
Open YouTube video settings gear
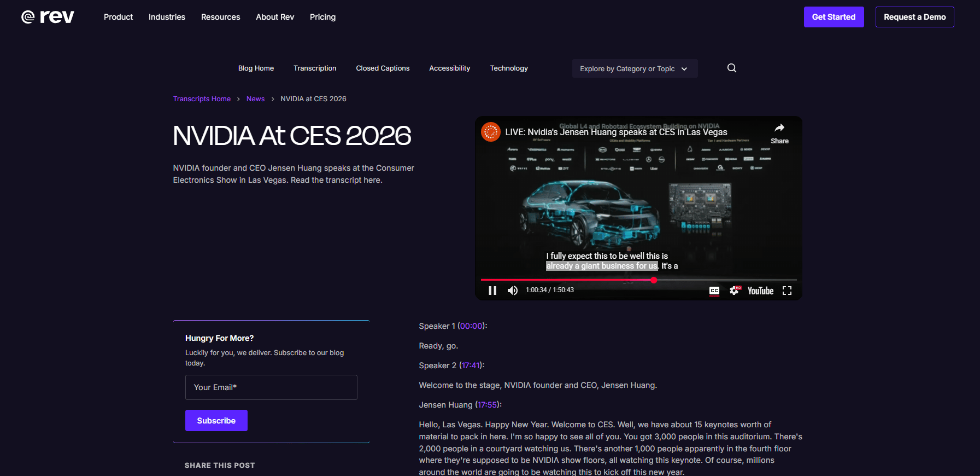click(735, 291)
